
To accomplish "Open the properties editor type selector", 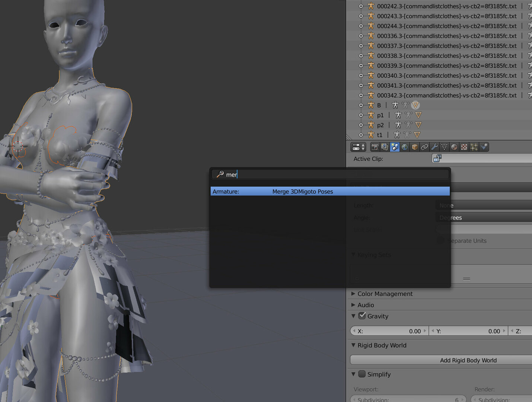I will click(359, 147).
